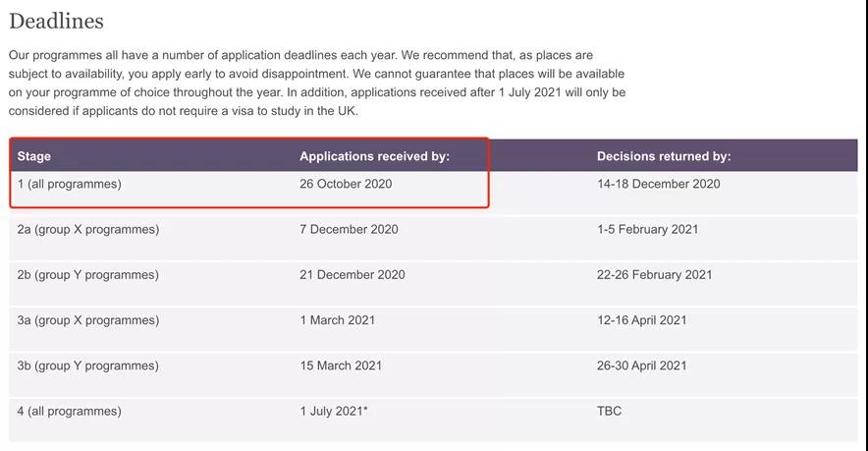Click the 1-5 February 2021 decision date
Screen dimensions: 868x451
pos(648,229)
